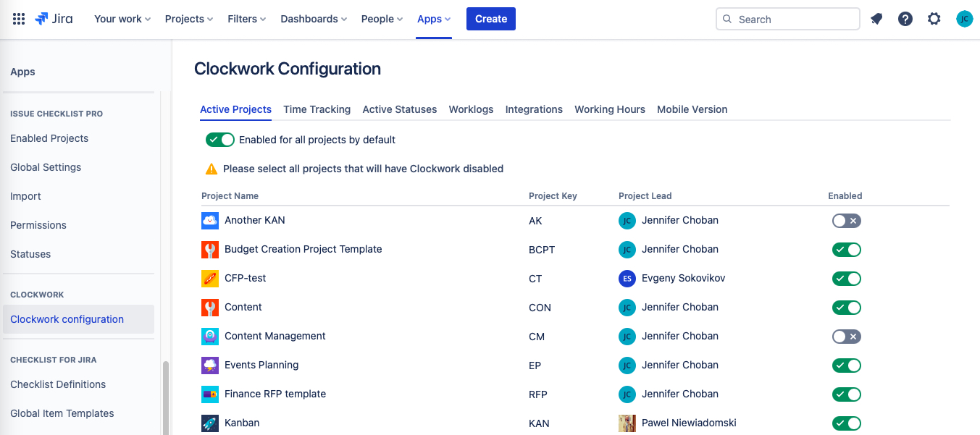Open the app switcher grid icon
This screenshot has height=435, width=980.
click(x=19, y=19)
